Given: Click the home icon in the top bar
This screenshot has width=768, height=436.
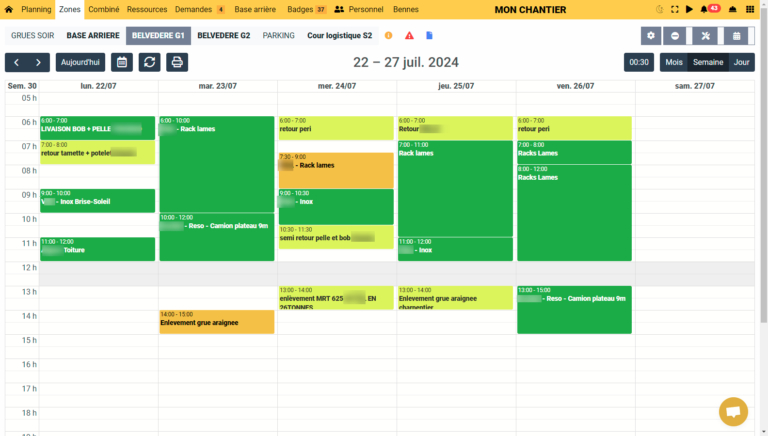Looking at the screenshot, I should tap(733, 9).
